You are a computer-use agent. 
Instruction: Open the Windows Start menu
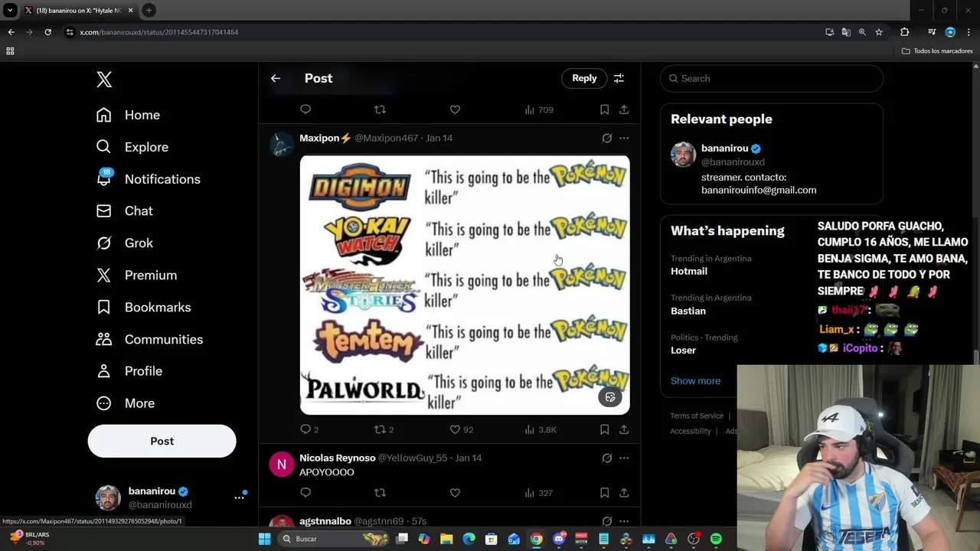pyautogui.click(x=264, y=539)
